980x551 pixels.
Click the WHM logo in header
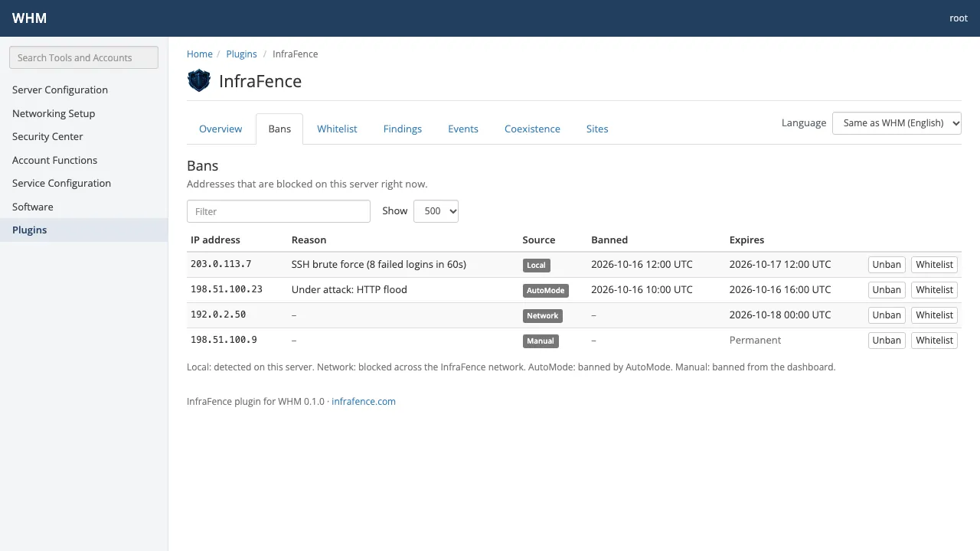click(x=29, y=18)
